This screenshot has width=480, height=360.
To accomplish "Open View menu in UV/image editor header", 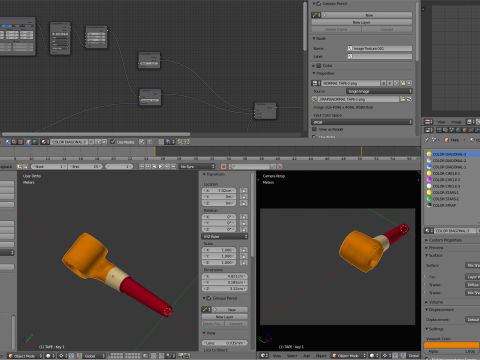I will pyautogui.click(x=441, y=122).
